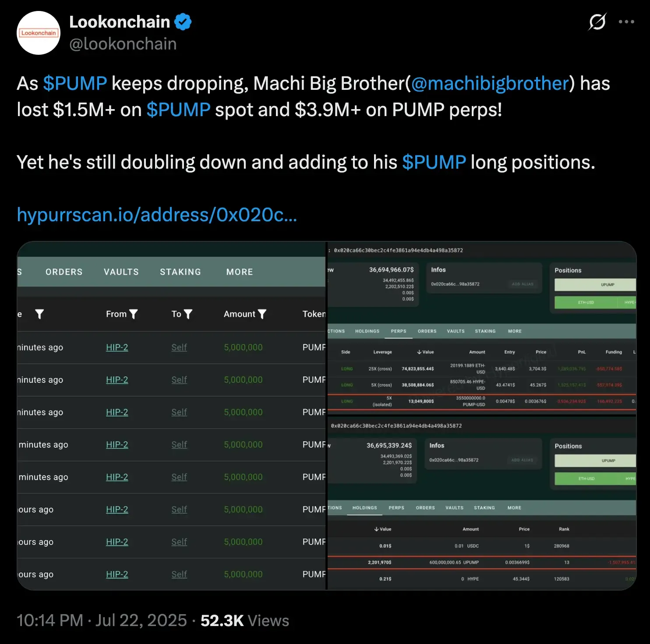Click the filter icon beside To
This screenshot has height=644, width=650.
188,314
